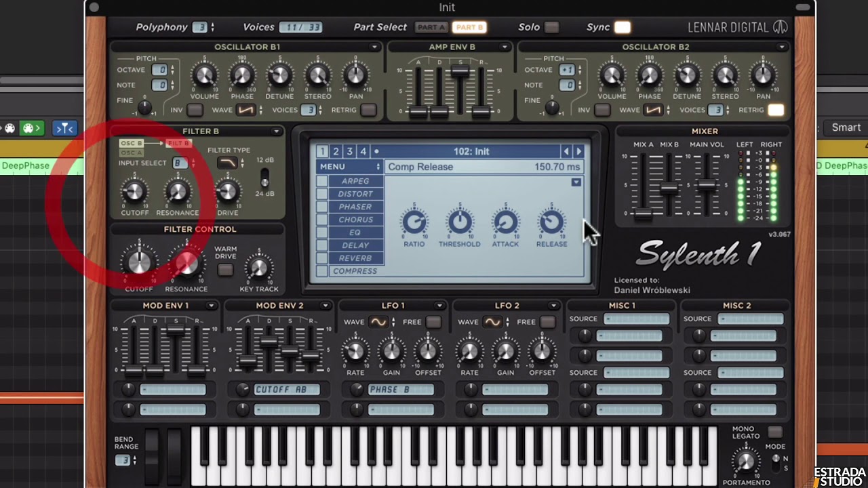Viewport: 868px width, 488px height.
Task: Open the Mod Env 1 section dropdown arrow
Action: [x=212, y=306]
